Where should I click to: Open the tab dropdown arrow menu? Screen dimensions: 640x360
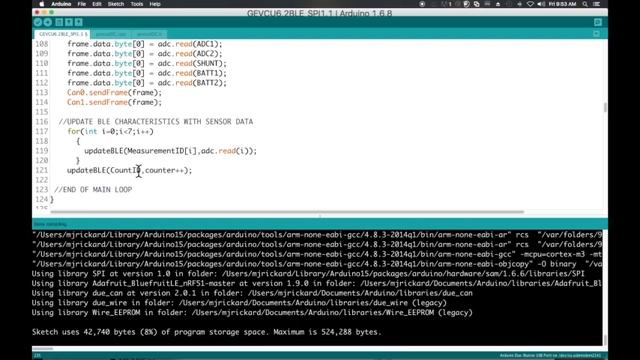click(596, 34)
